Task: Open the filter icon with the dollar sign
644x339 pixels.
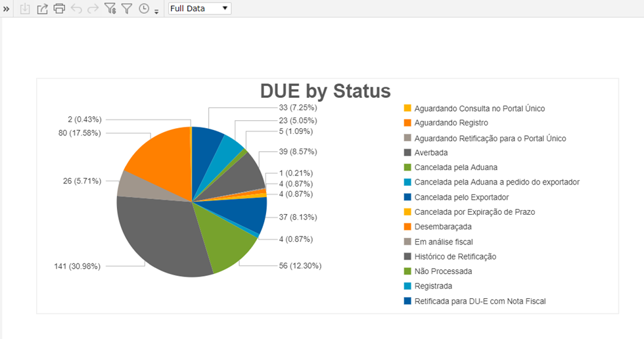Action: [110, 8]
